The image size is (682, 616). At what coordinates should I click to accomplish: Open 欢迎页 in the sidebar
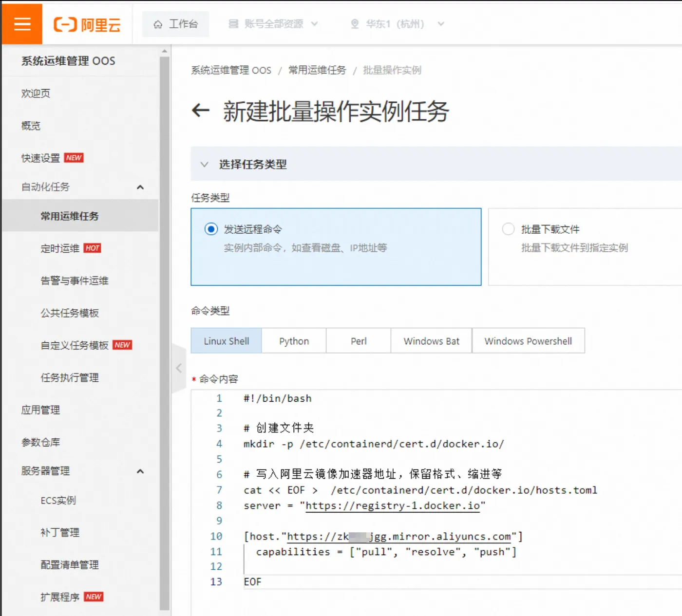[36, 93]
